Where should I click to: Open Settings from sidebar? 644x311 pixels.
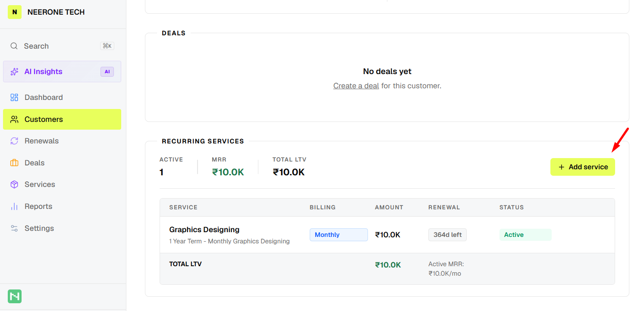coord(62,228)
